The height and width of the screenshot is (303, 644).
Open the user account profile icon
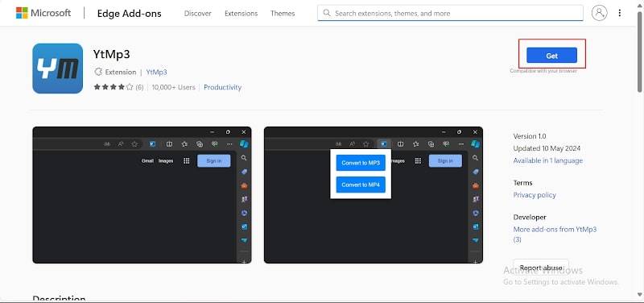pos(599,13)
